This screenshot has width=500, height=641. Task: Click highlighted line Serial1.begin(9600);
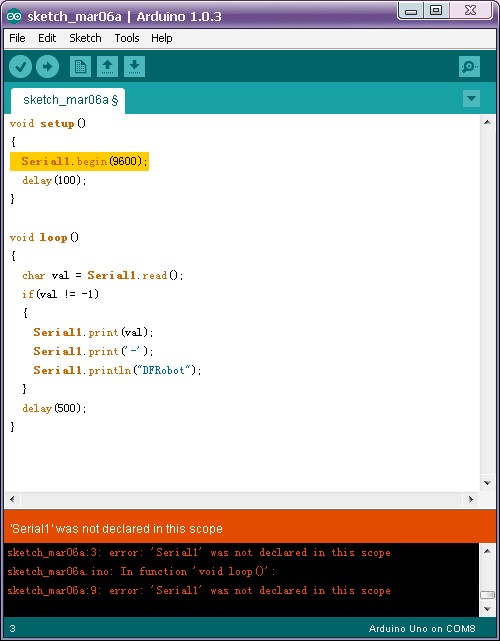click(x=79, y=161)
